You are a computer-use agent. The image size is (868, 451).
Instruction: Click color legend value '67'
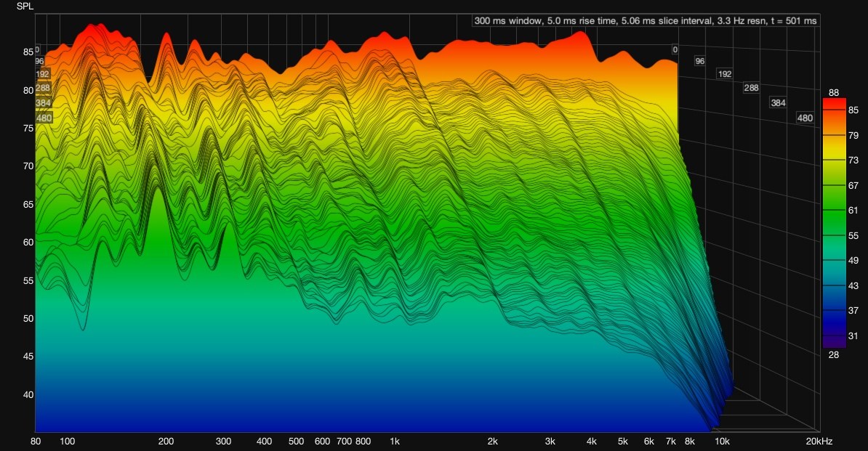pyautogui.click(x=853, y=186)
